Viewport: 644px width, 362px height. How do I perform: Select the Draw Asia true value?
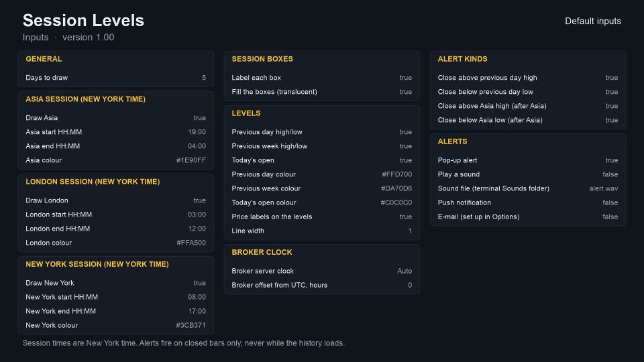(200, 118)
